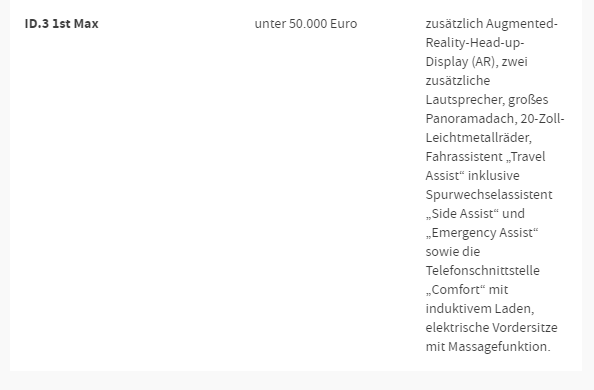Click the word 'Leichtmetallräder,'

click(478, 138)
